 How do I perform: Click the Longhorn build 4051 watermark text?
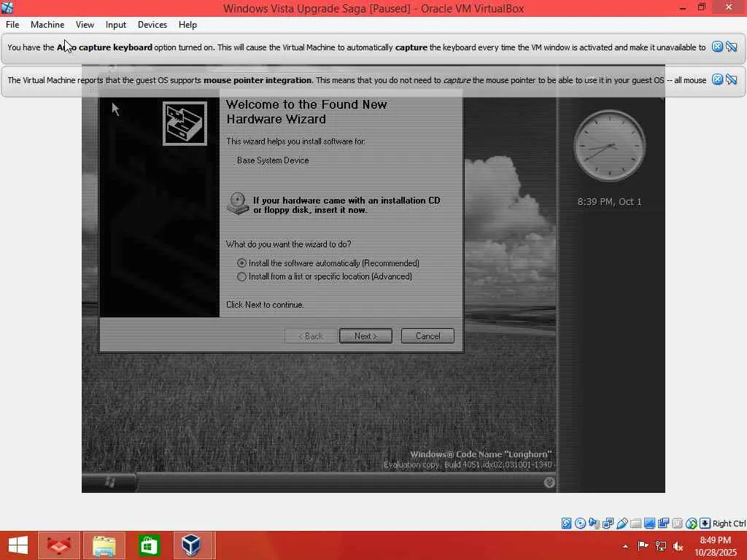(x=468, y=464)
